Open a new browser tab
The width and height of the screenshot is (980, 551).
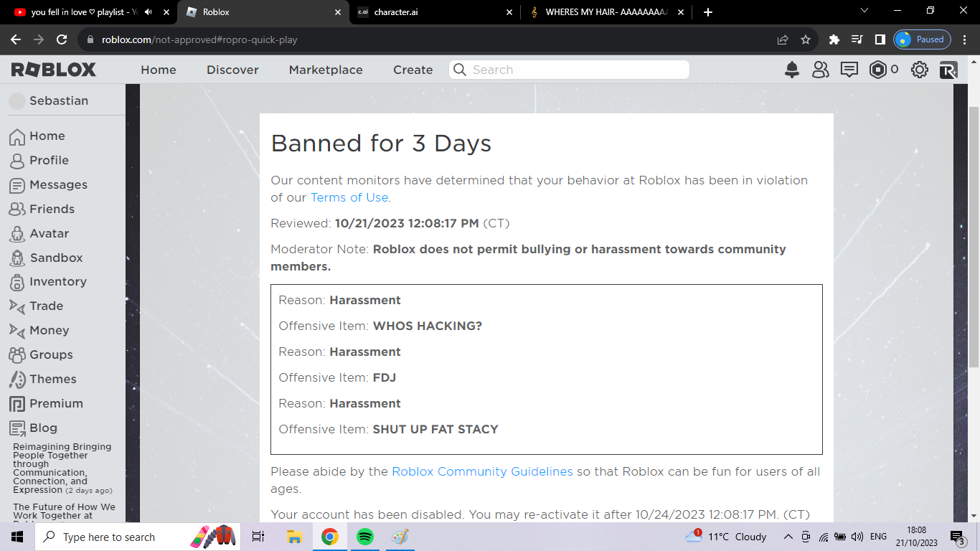pos(708,12)
